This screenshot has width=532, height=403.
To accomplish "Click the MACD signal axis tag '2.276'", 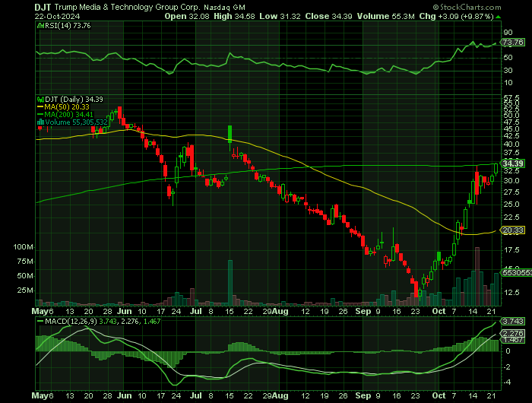I will [513, 333].
